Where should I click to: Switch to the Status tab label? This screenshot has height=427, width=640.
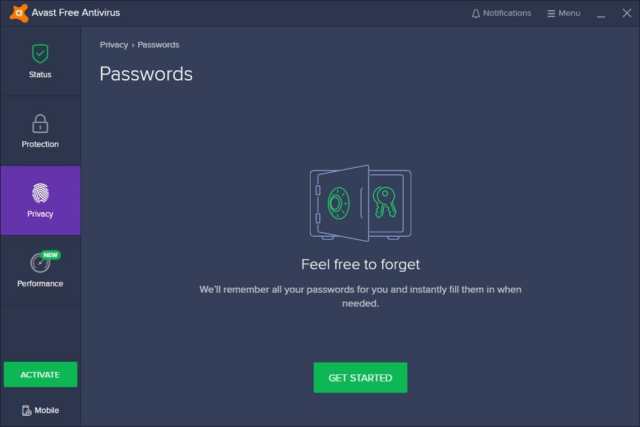[40, 75]
